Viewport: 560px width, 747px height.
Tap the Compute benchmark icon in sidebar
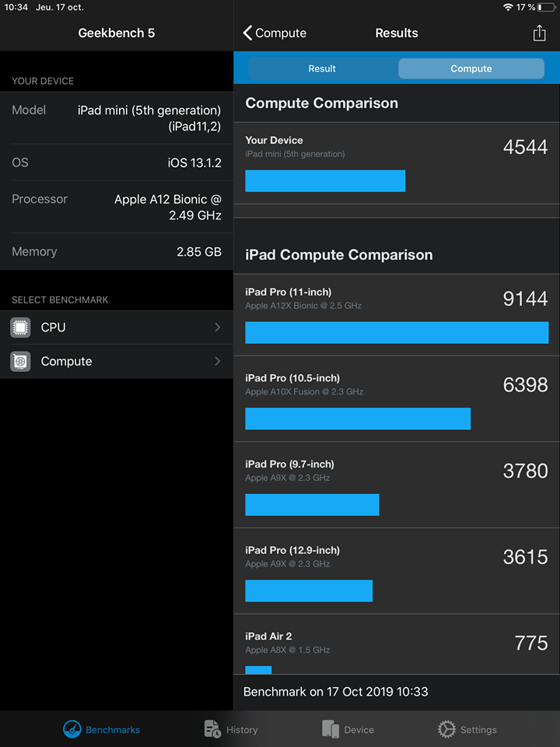pos(21,361)
